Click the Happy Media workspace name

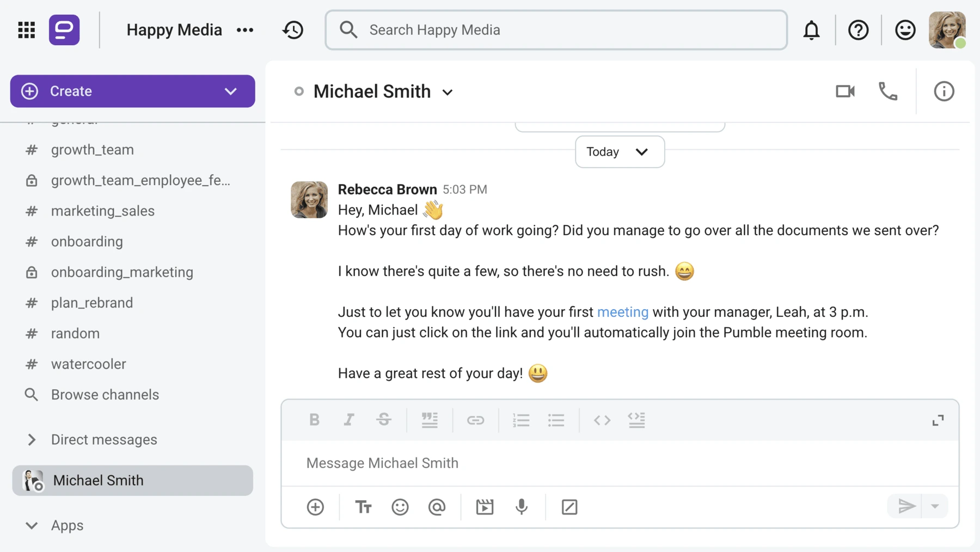pyautogui.click(x=174, y=30)
